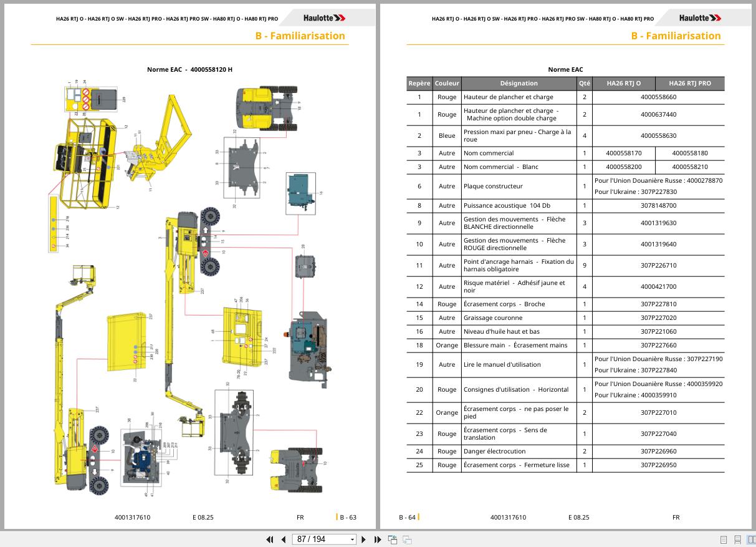Viewport: 756px width, 547px height.
Task: Select part number 4000558180
Action: 690,153
